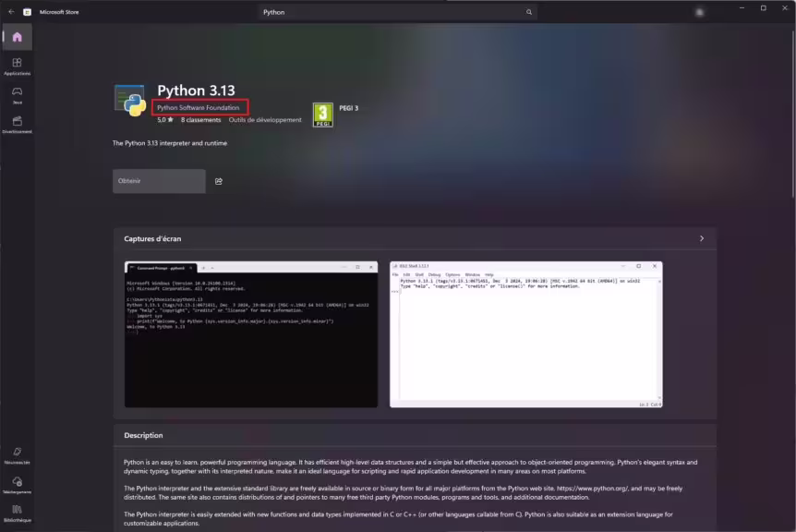Share the app using share icon
Image resolution: width=796 pixels, height=532 pixels.
click(x=219, y=181)
